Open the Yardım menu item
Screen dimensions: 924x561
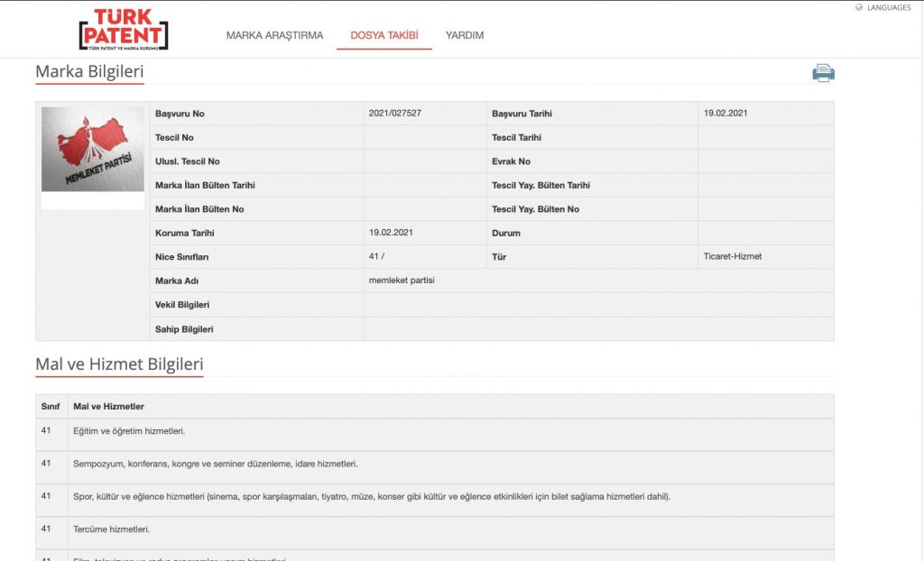tap(465, 35)
